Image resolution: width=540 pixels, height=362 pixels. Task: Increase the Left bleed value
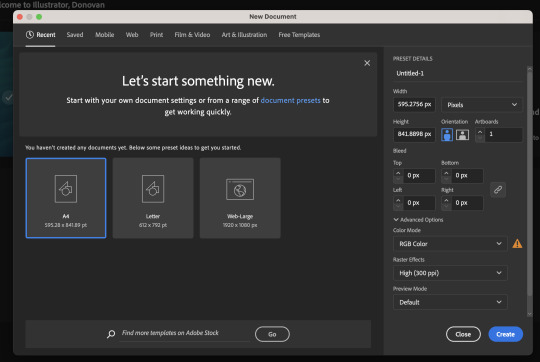coord(398,200)
